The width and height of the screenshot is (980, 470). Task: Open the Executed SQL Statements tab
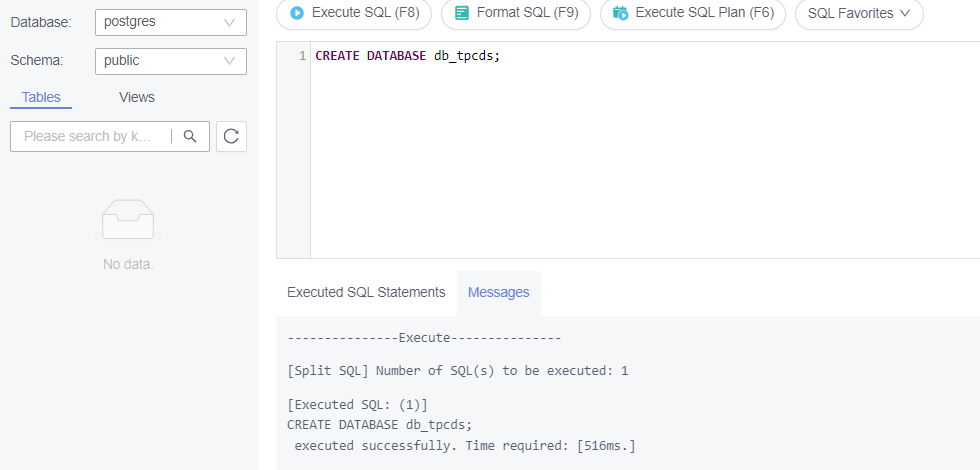pyautogui.click(x=366, y=292)
